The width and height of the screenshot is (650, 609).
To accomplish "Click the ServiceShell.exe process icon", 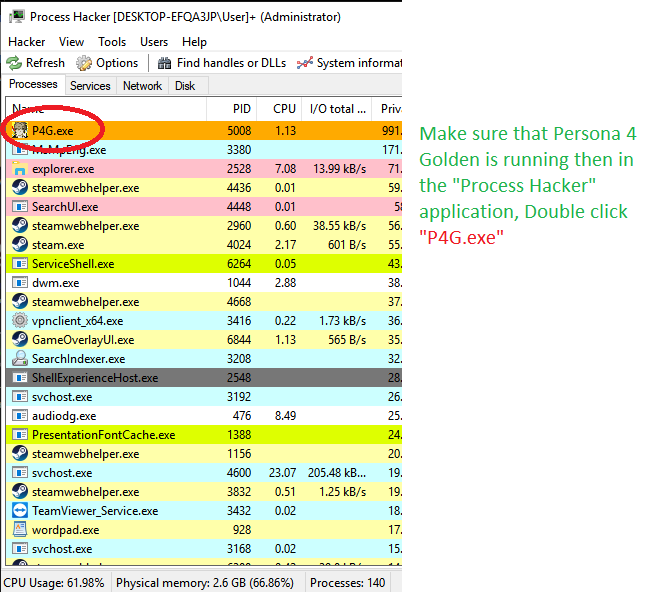I will click(x=19, y=263).
